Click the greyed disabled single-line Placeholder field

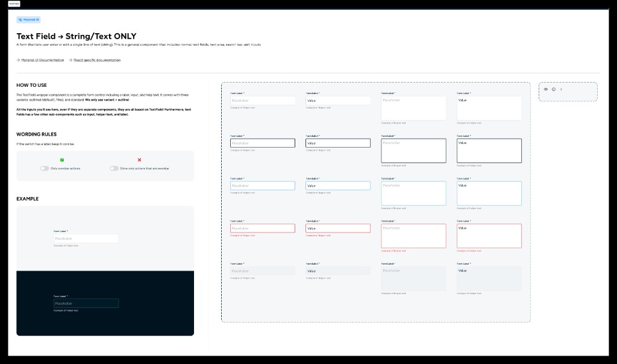(263, 271)
